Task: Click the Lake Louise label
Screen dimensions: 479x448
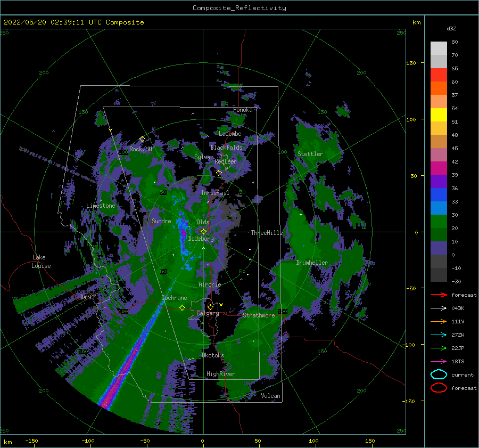Action: pyautogui.click(x=41, y=262)
